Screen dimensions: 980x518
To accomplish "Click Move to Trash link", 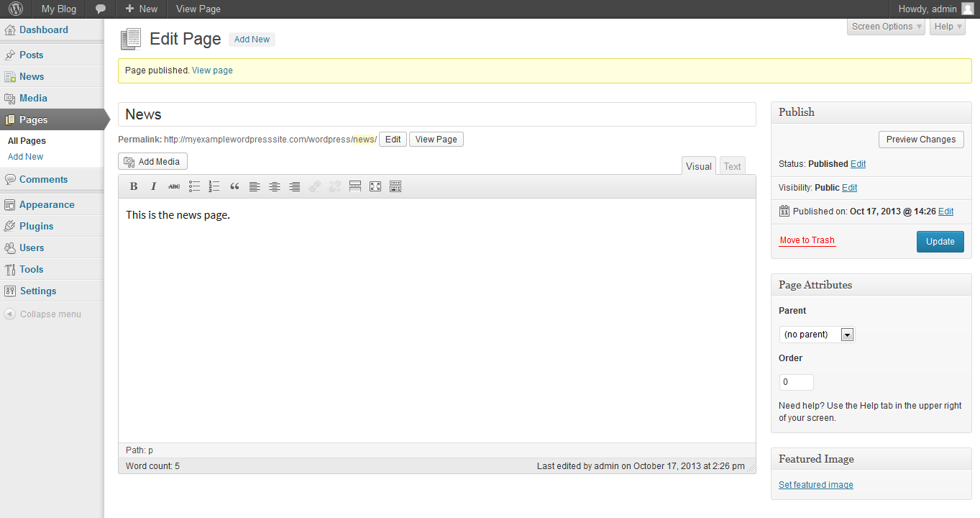I will click(807, 240).
